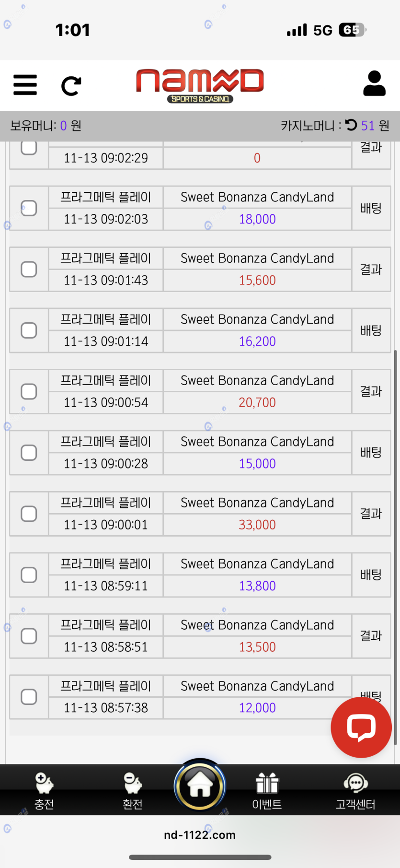The height and width of the screenshot is (868, 400).
Task: Tap the 33,000 result amount
Action: (x=257, y=525)
